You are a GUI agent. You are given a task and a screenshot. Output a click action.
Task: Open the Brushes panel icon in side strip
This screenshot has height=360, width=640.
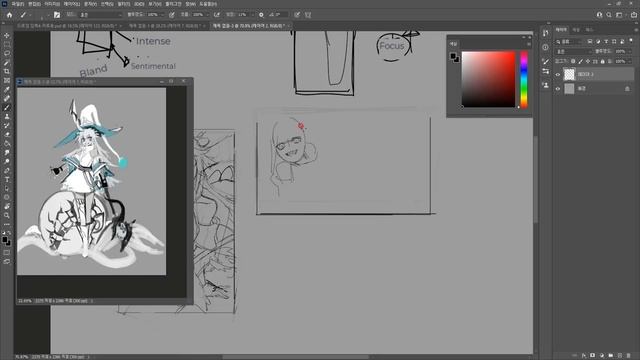click(x=546, y=61)
